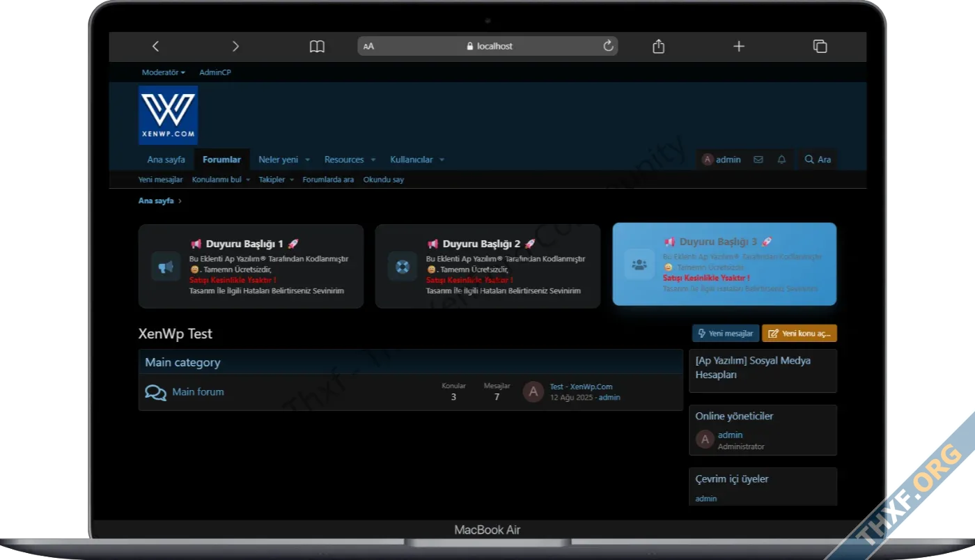The image size is (975, 560).
Task: Open the bookmarks book icon
Action: (317, 46)
